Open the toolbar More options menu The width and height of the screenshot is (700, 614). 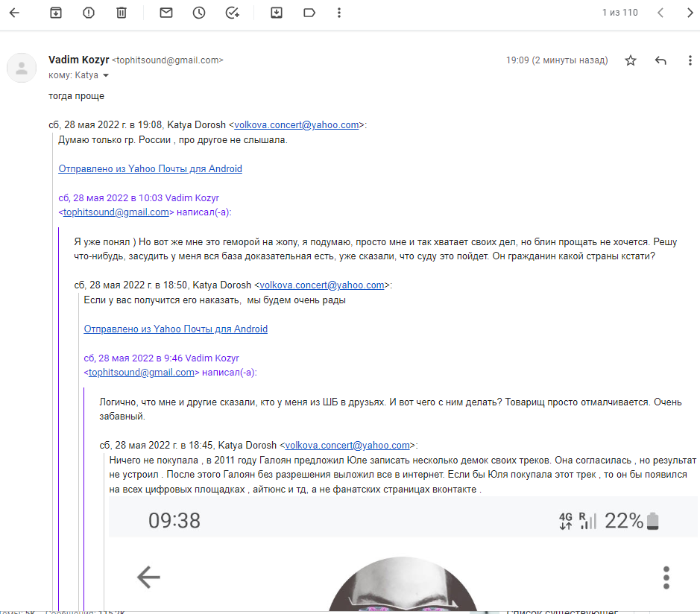click(339, 13)
